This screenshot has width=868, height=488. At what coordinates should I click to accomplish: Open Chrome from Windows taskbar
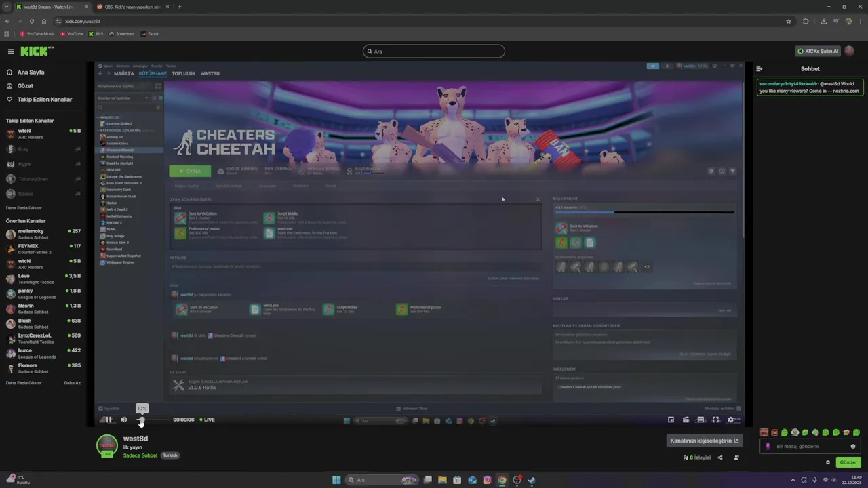pos(502,480)
